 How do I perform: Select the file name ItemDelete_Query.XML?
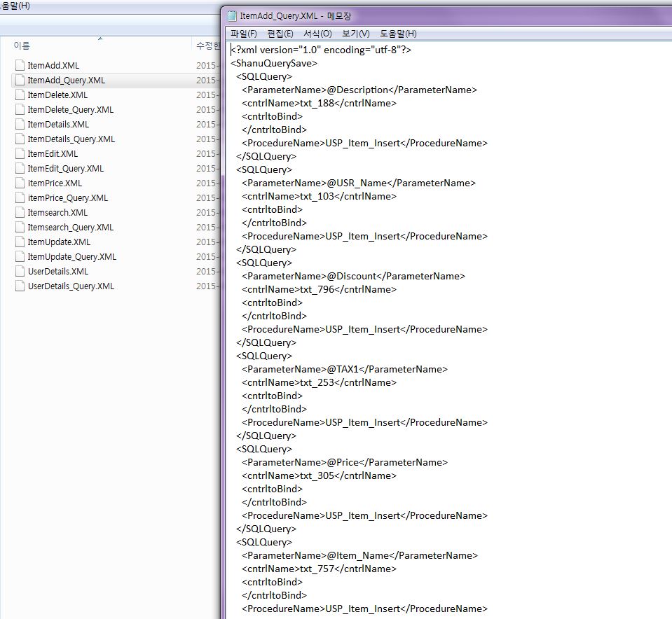(71, 110)
